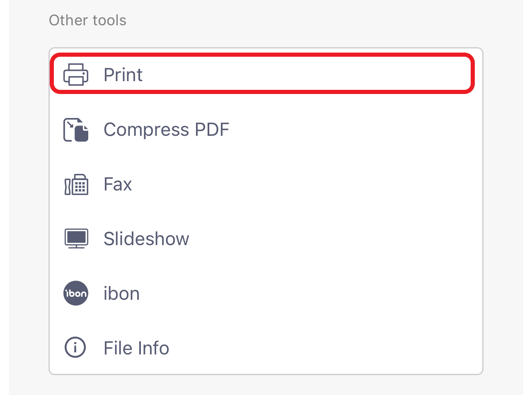The image size is (532, 395).
Task: Click blank area right of Compress PDF label
Action: [x=352, y=130]
